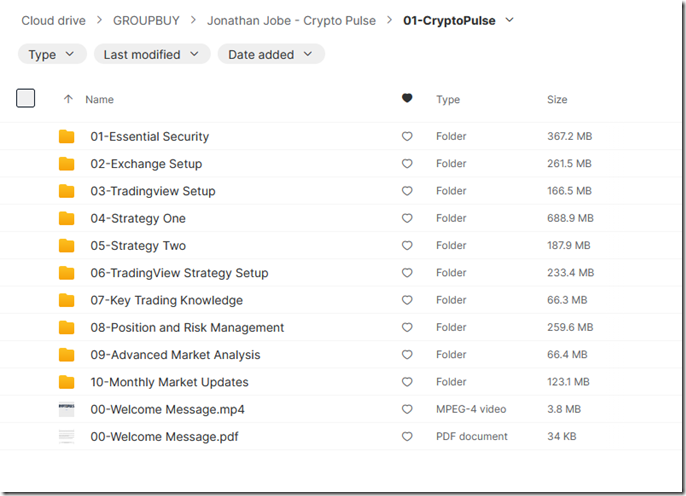
Task: Favorite the 09-Advanced Market Analysis folder
Action: (407, 355)
